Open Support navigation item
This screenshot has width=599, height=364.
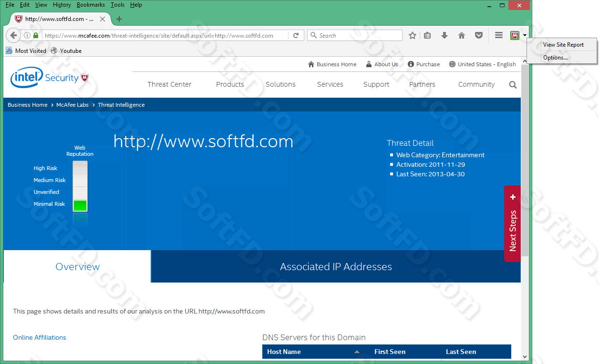(376, 84)
